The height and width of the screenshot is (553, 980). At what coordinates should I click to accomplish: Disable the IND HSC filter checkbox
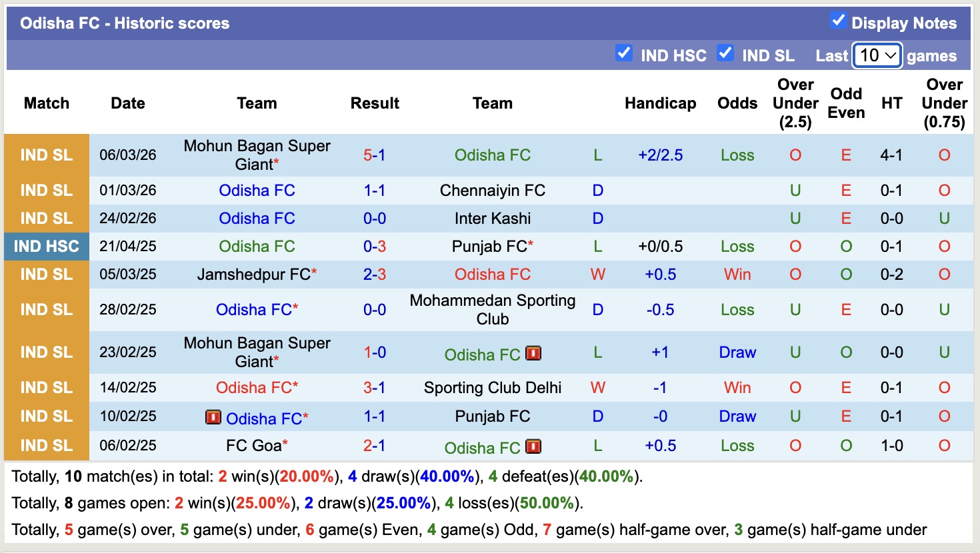(x=625, y=54)
